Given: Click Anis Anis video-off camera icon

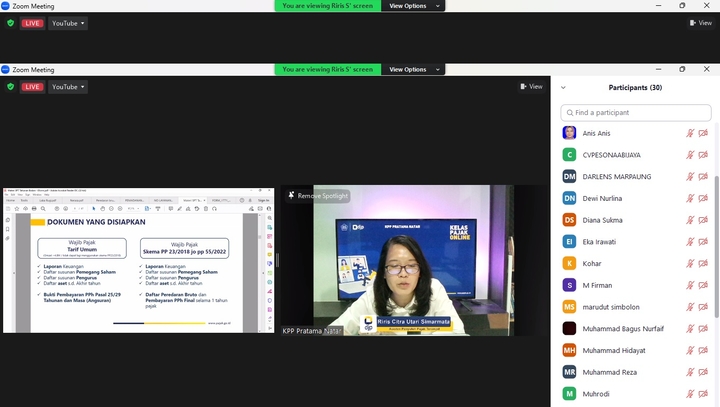Looking at the screenshot, I should 703,133.
